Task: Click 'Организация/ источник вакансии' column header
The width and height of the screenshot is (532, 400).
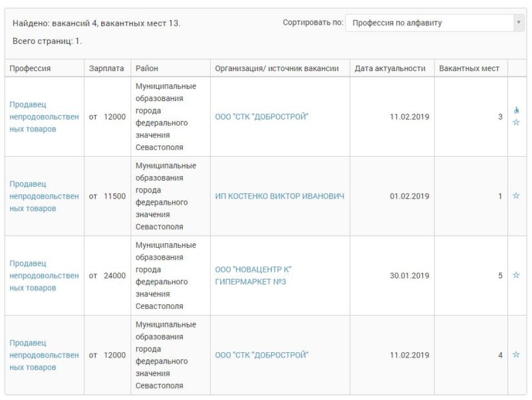Action: click(277, 68)
